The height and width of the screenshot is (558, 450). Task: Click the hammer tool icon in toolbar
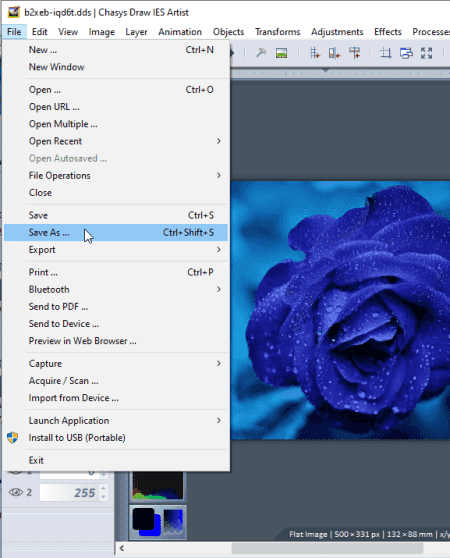tap(261, 53)
